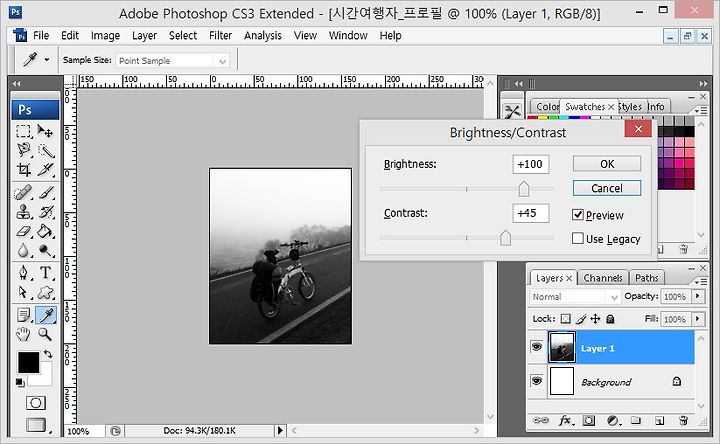Select the Clone Stamp tool
This screenshot has width=720, height=444.
point(23,212)
